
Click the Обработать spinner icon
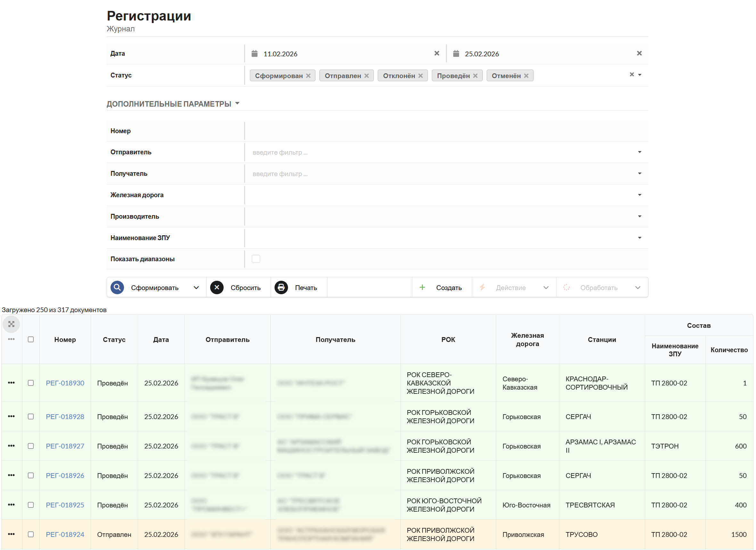566,287
